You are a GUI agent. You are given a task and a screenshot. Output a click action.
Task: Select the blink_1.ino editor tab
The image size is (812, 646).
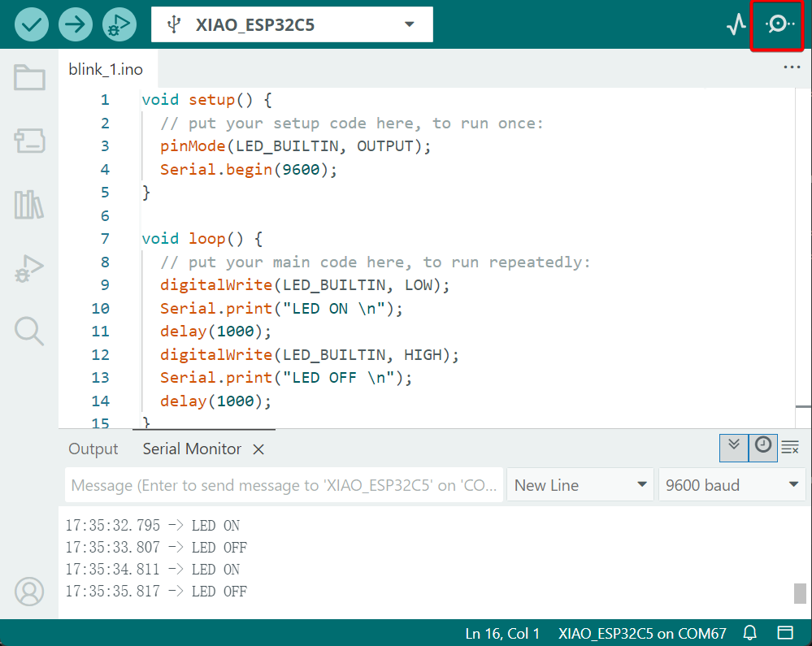click(x=106, y=70)
